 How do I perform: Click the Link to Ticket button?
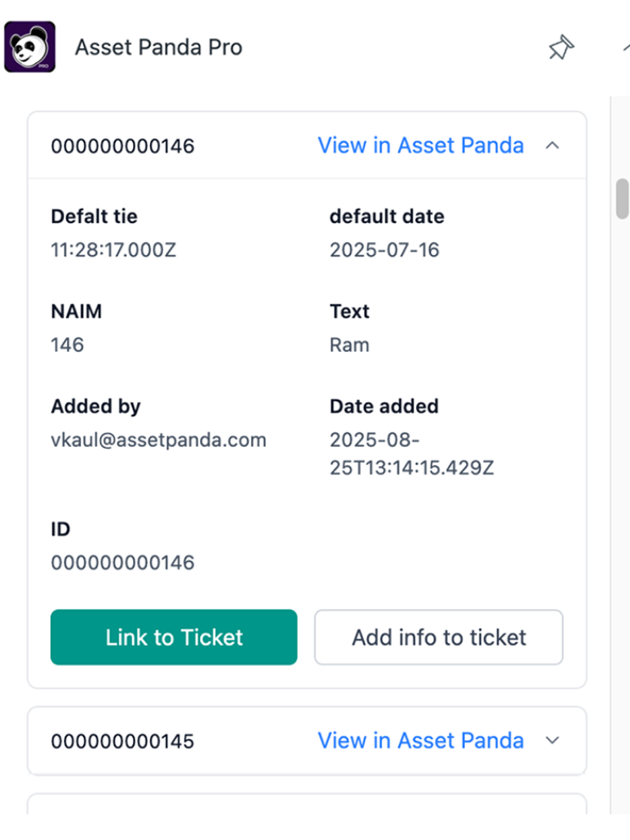pos(174,637)
